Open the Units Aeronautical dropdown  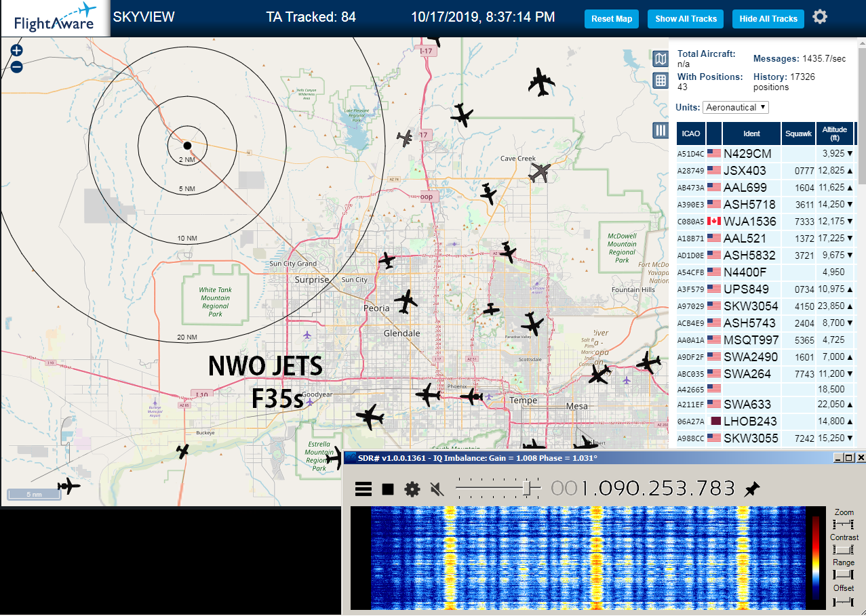[x=736, y=107]
